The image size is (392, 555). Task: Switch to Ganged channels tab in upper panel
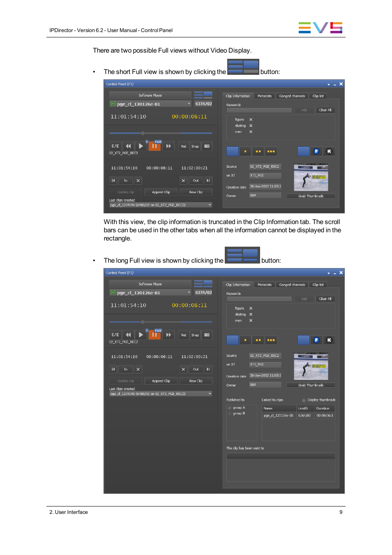coord(292,96)
